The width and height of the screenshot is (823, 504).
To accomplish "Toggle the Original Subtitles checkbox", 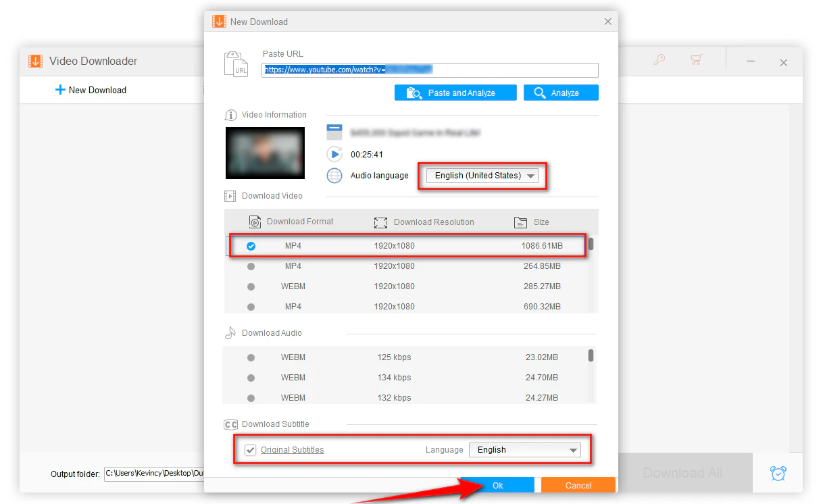I will coord(251,450).
